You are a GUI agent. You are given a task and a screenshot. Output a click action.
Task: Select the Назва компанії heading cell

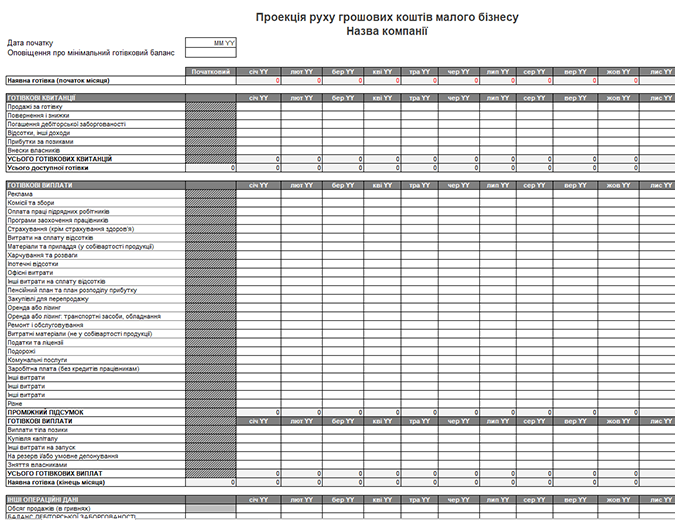click(x=387, y=31)
